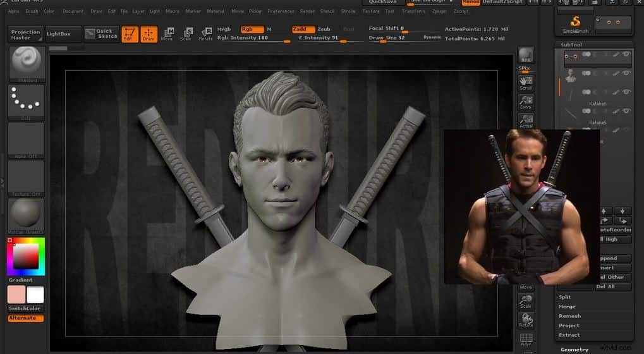Open the Texture Off slot
644x354 pixels.
[26, 178]
